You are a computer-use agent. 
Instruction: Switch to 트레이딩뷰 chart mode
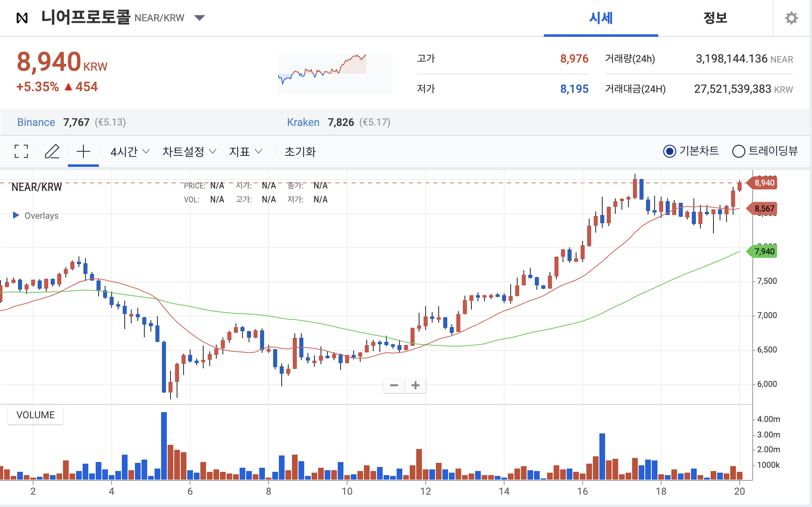tap(738, 151)
